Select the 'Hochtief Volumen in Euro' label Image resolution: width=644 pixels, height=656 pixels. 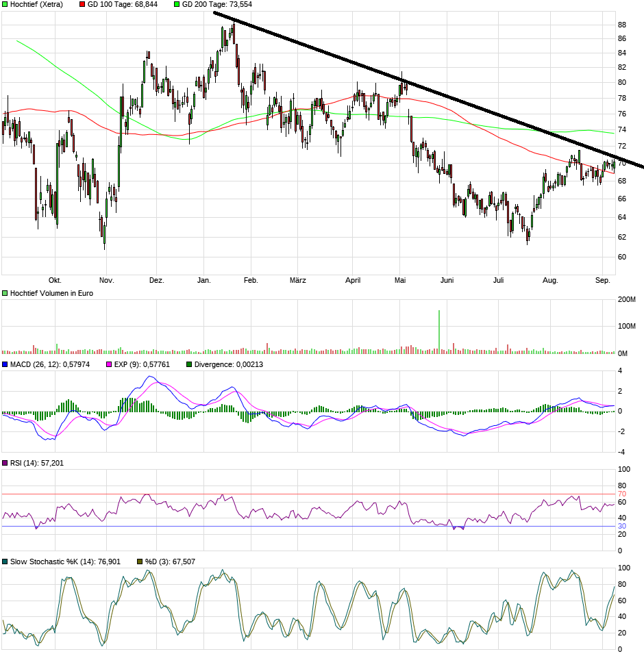click(x=51, y=293)
